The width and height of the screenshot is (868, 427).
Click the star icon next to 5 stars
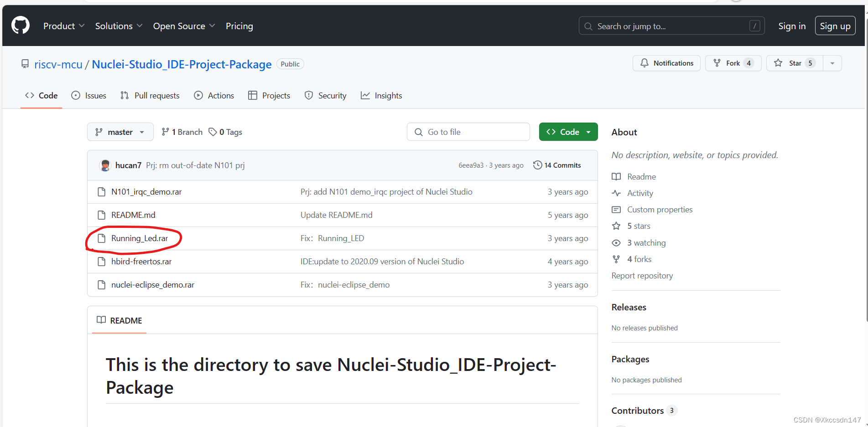pyautogui.click(x=616, y=226)
